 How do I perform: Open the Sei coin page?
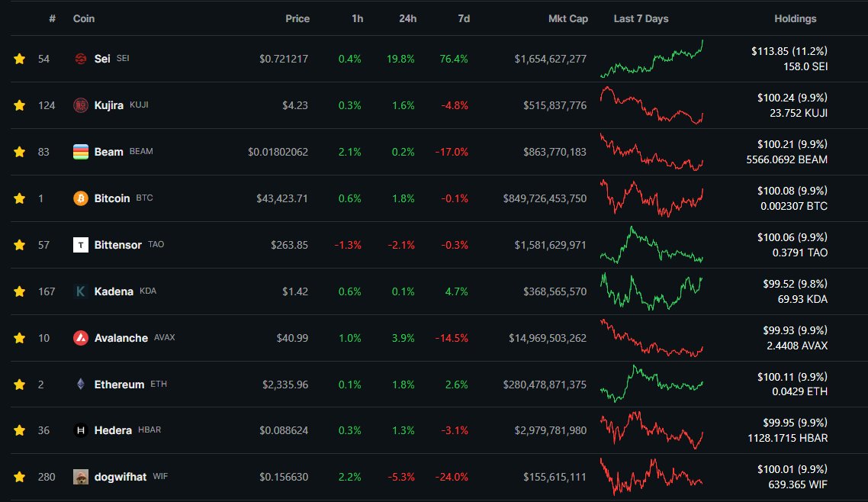(102, 59)
